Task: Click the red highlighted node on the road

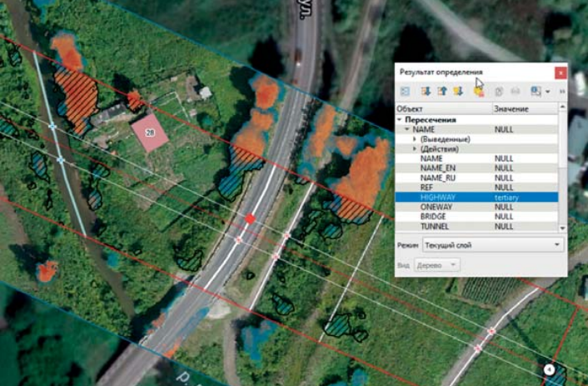Action: (250, 218)
